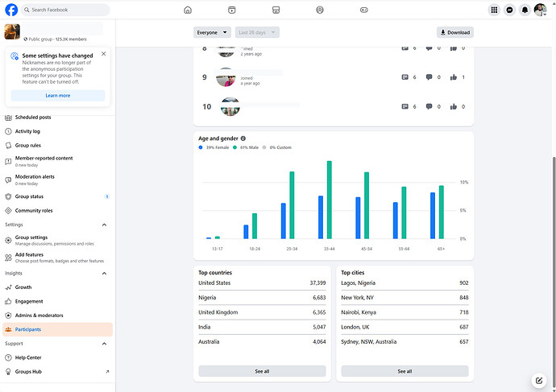The image size is (556, 392).
Task: Open the Gaming icon in top bar
Action: pos(363,10)
